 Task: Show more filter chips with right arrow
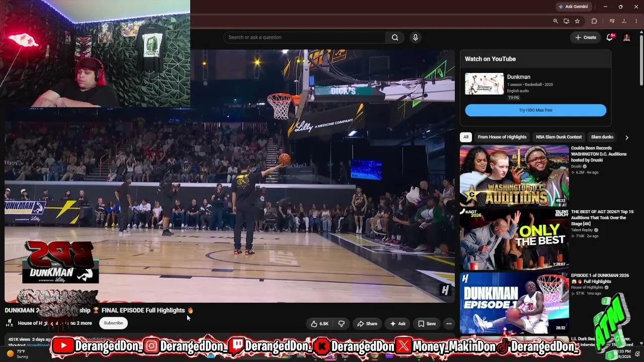(x=626, y=137)
